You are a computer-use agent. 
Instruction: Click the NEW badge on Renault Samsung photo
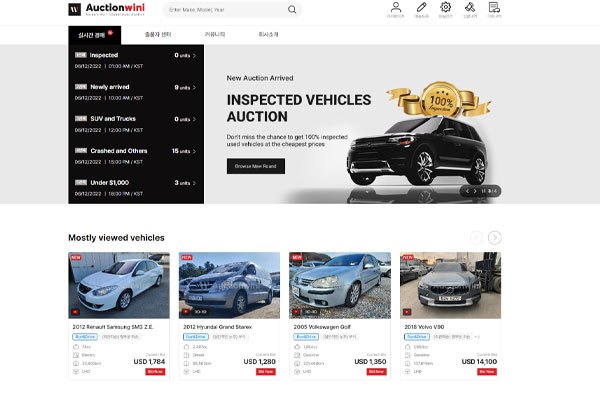coord(76,257)
